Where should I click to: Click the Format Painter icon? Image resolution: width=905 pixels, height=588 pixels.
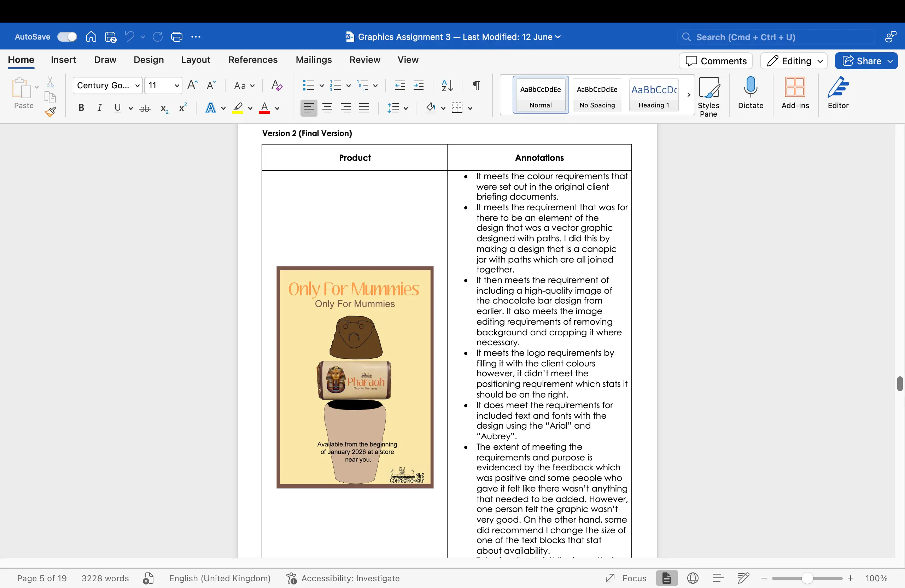[x=51, y=112]
